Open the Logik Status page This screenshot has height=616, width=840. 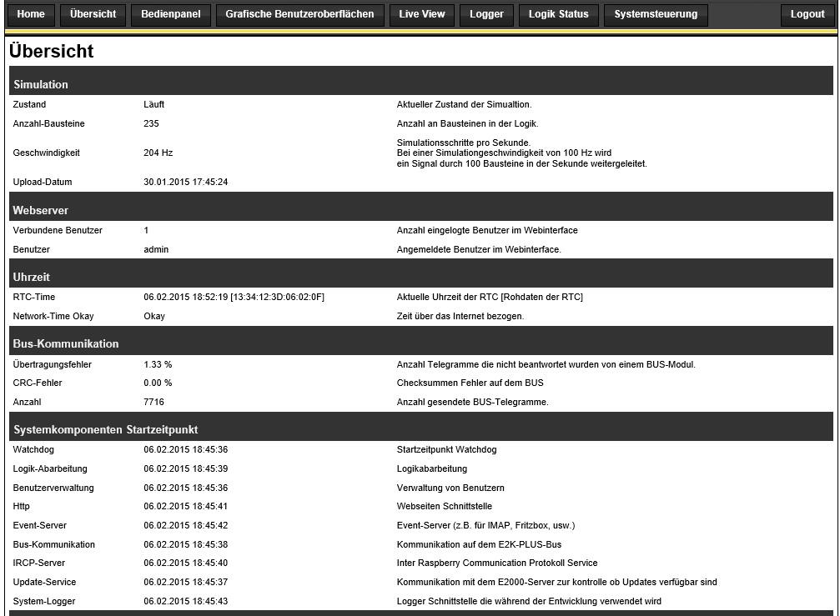pyautogui.click(x=558, y=14)
